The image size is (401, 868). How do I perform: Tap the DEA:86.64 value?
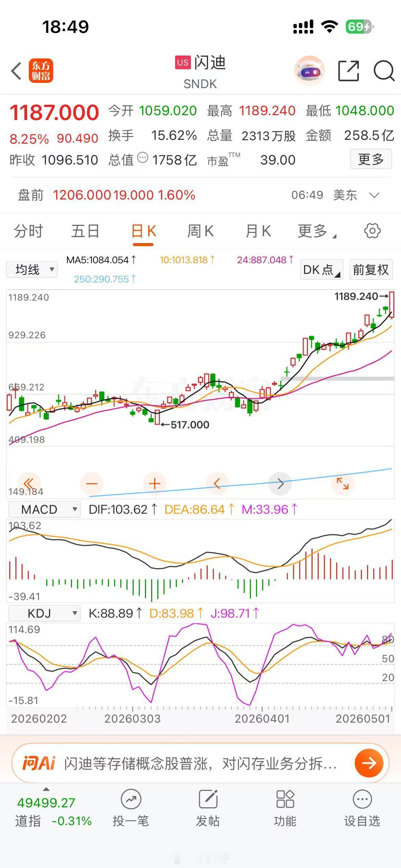199,509
